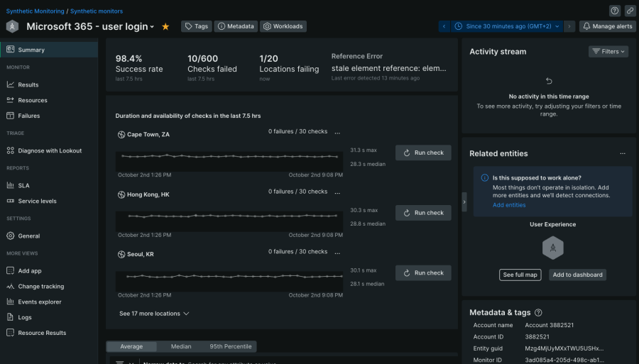The width and height of the screenshot is (639, 364).
Task: Run check for Cape Town, ZA
Action: point(423,153)
